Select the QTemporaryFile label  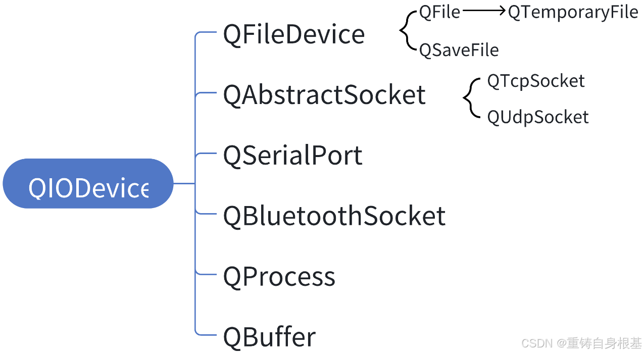coord(573,13)
